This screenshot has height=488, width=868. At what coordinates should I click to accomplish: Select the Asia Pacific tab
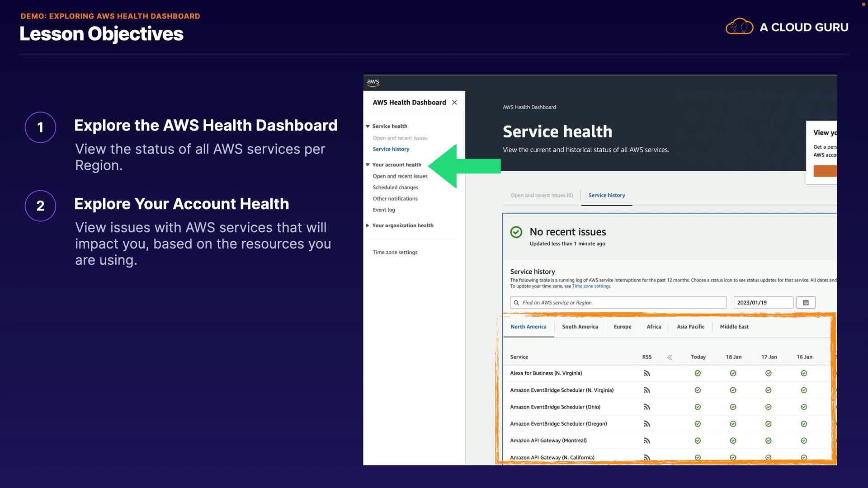690,327
